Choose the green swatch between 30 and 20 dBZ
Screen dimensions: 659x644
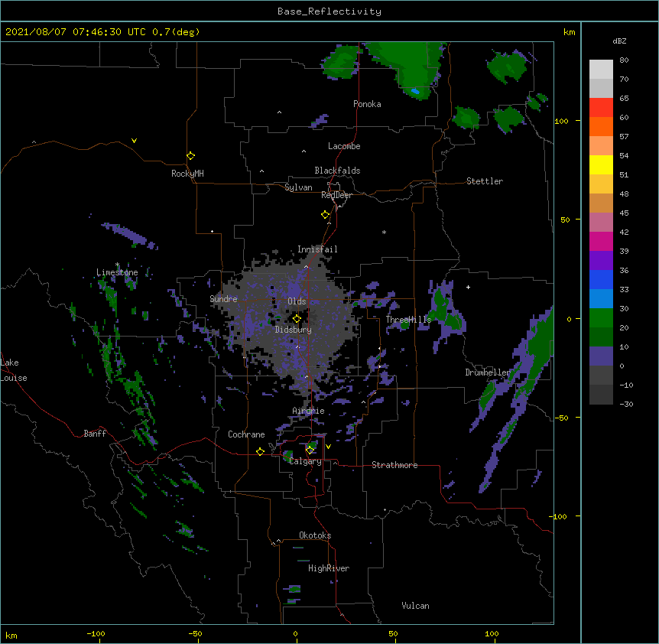(x=601, y=318)
